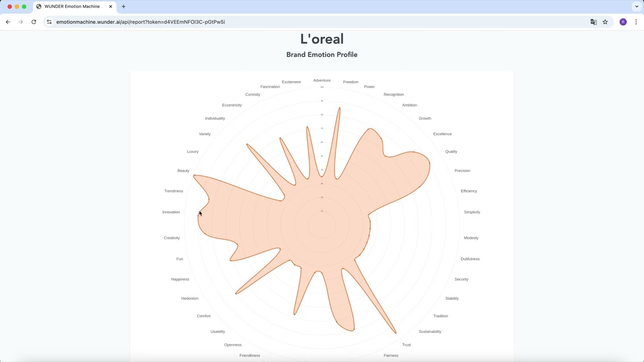Screen dimensions: 644x362
Task: Open site information icon in address bar
Action: [49, 22]
